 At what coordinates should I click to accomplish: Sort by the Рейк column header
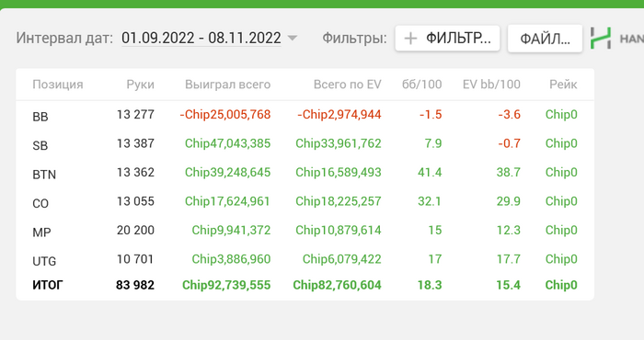point(563,85)
